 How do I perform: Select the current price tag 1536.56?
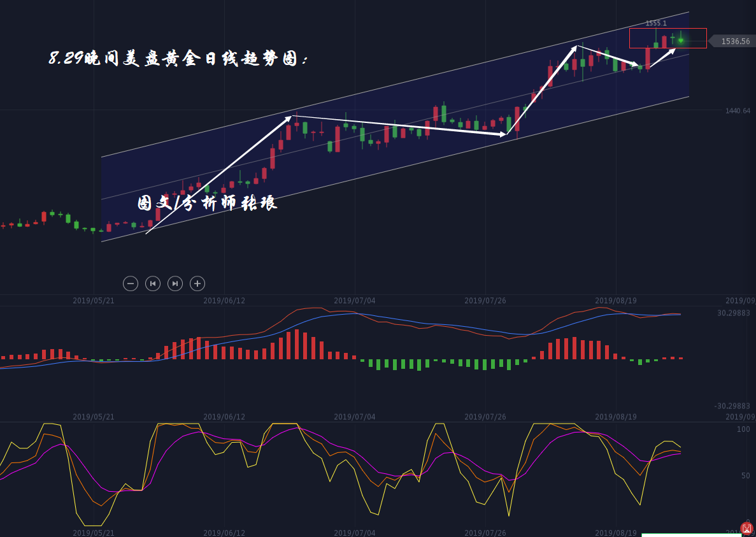point(734,41)
